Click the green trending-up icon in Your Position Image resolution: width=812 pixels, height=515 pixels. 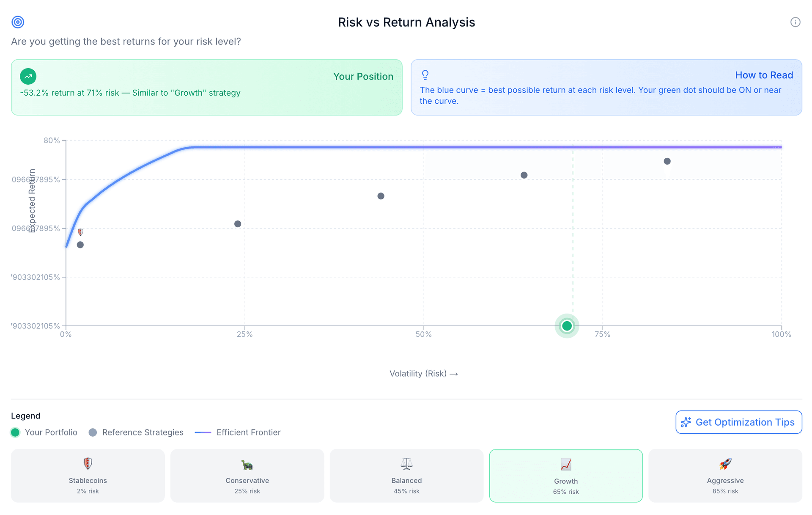(x=28, y=76)
